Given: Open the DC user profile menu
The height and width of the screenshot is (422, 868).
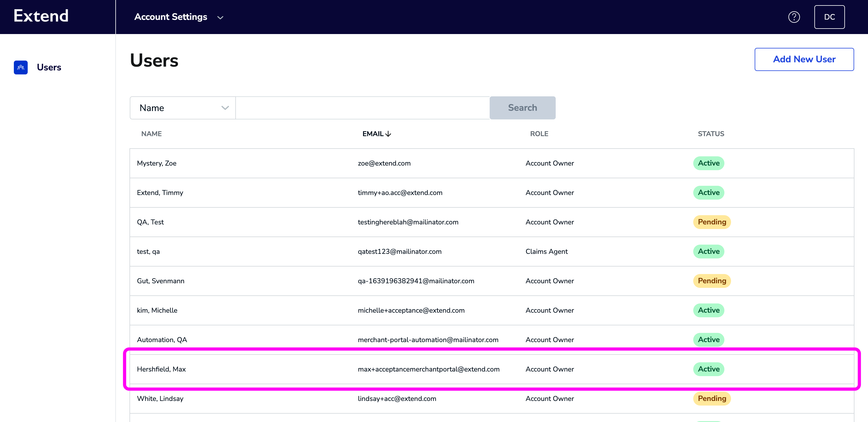Looking at the screenshot, I should pos(829,17).
